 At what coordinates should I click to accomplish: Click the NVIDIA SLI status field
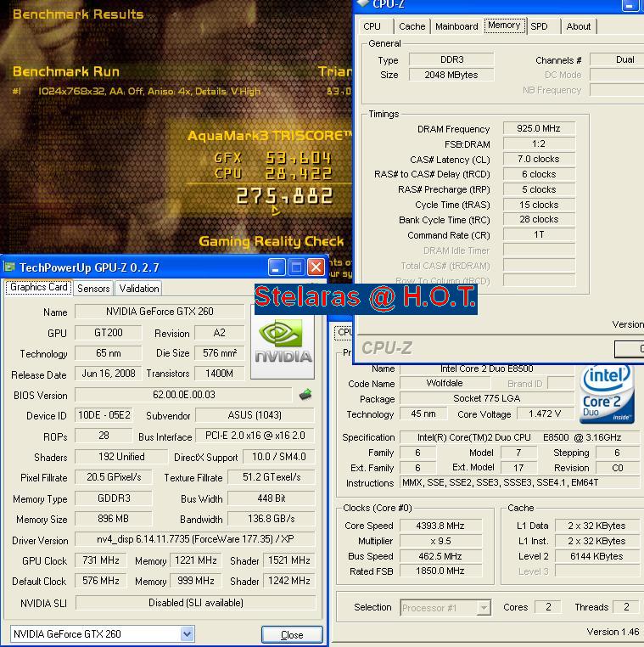click(x=195, y=603)
